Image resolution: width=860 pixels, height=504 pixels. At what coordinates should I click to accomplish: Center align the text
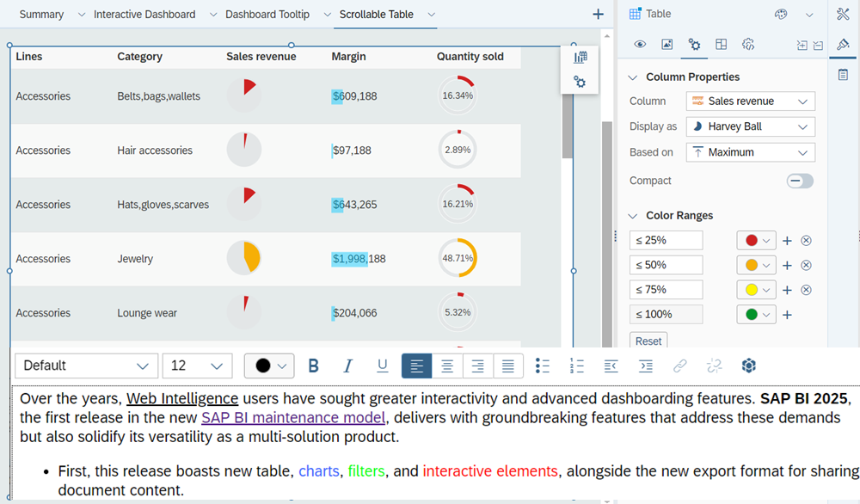click(x=447, y=366)
